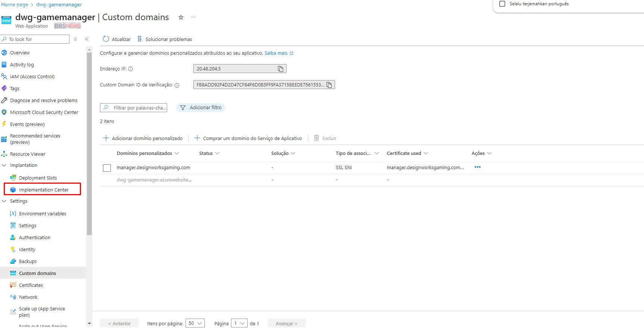
Task: Collapse the sidebar with double-chevron icon
Action: (87, 39)
